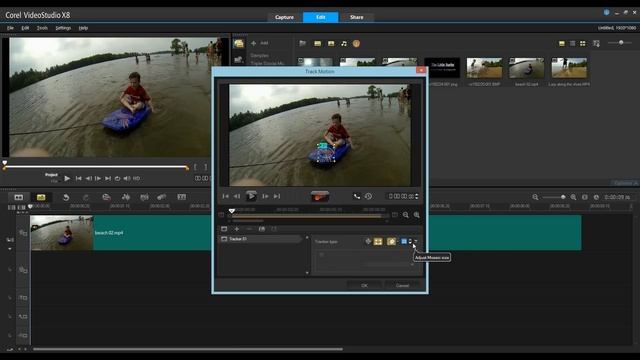This screenshot has width=640, height=360.
Task: Select beach-02.mp4 clip on timeline
Action: [x=306, y=233]
